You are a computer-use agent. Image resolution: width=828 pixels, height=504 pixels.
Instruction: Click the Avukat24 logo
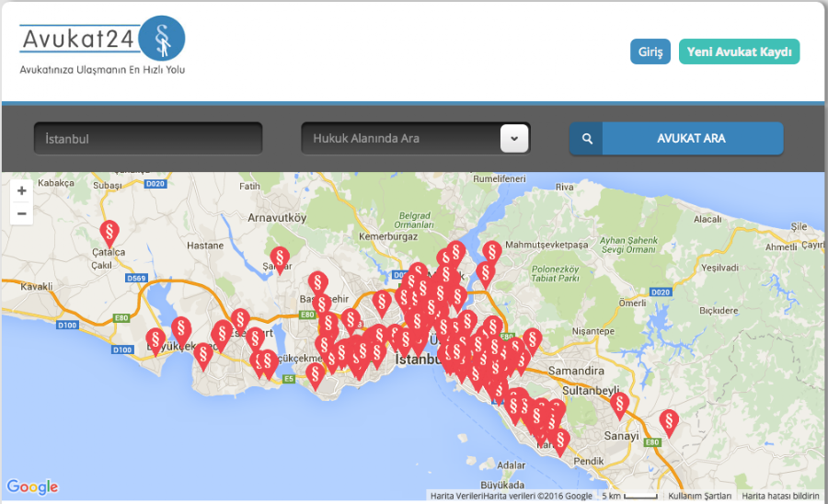point(102,46)
